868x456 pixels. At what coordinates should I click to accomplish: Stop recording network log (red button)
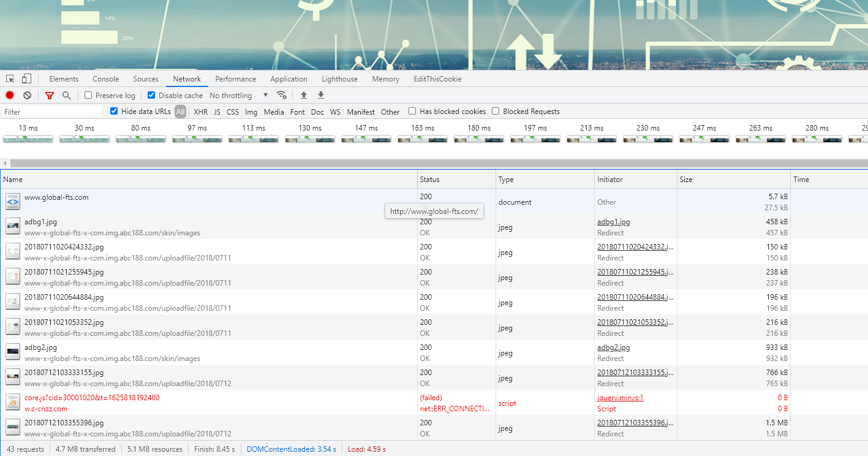point(10,96)
